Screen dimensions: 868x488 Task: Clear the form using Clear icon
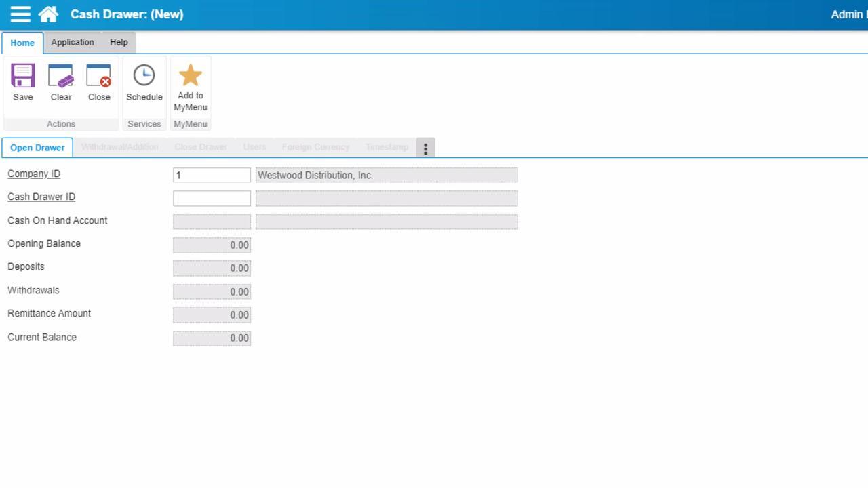(x=61, y=83)
